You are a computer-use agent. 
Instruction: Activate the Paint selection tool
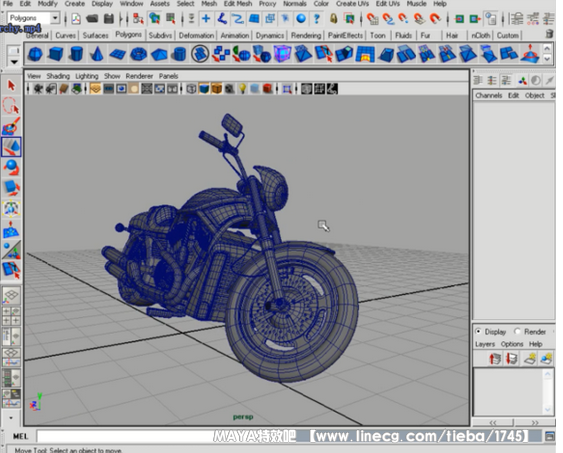pos(11,126)
